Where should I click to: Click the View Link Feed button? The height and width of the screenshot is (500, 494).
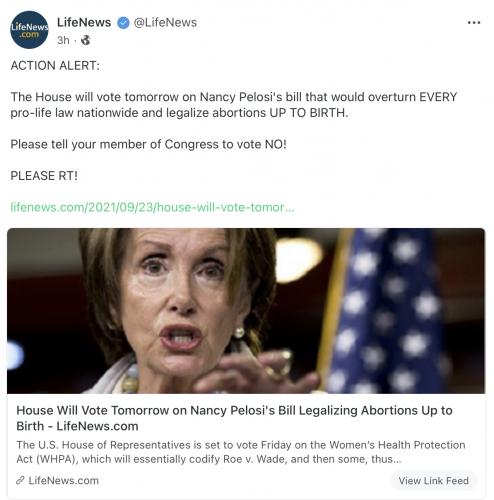pyautogui.click(x=434, y=481)
